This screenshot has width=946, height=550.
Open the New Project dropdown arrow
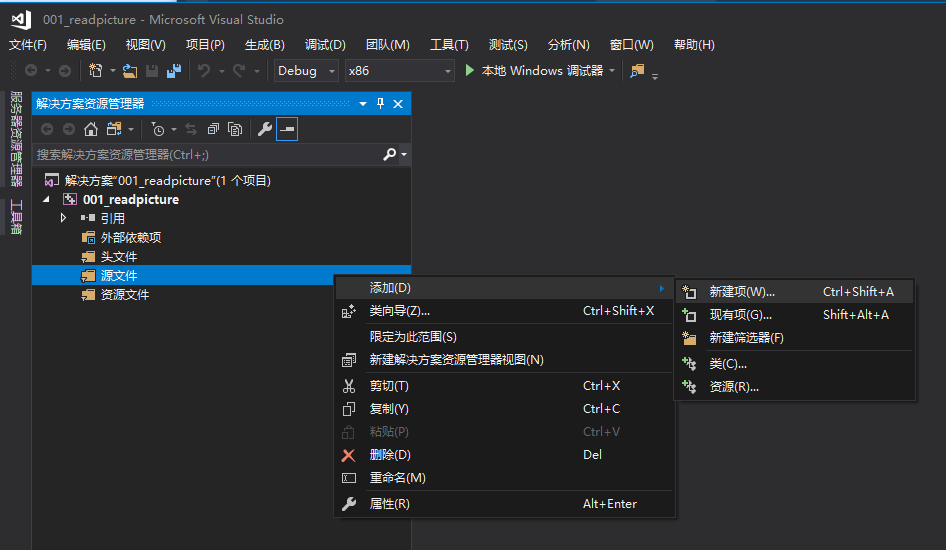click(112, 71)
